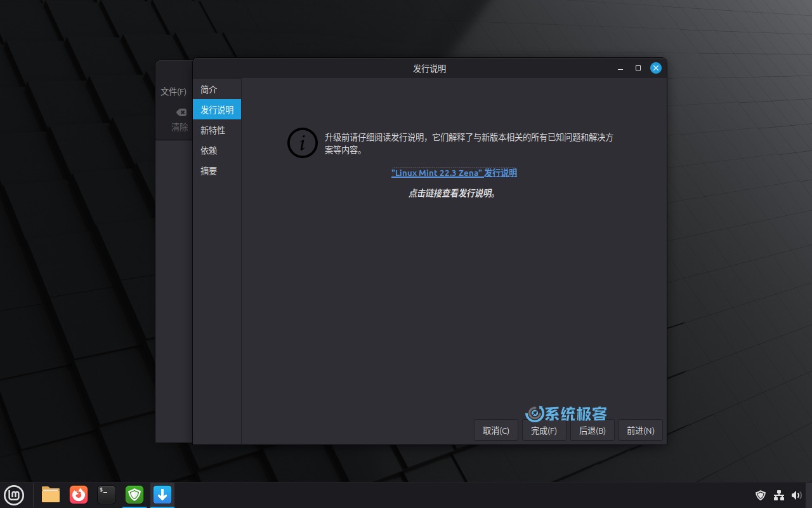Open the 依赖 section

coord(208,150)
